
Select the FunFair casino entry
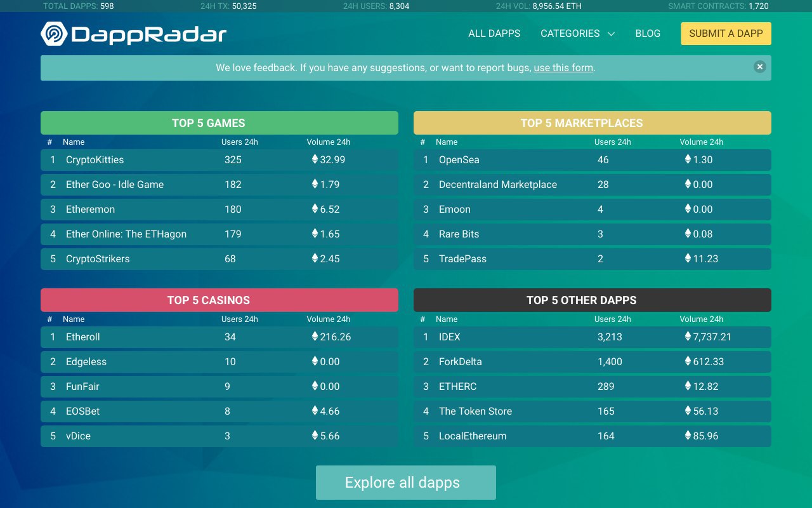83,387
